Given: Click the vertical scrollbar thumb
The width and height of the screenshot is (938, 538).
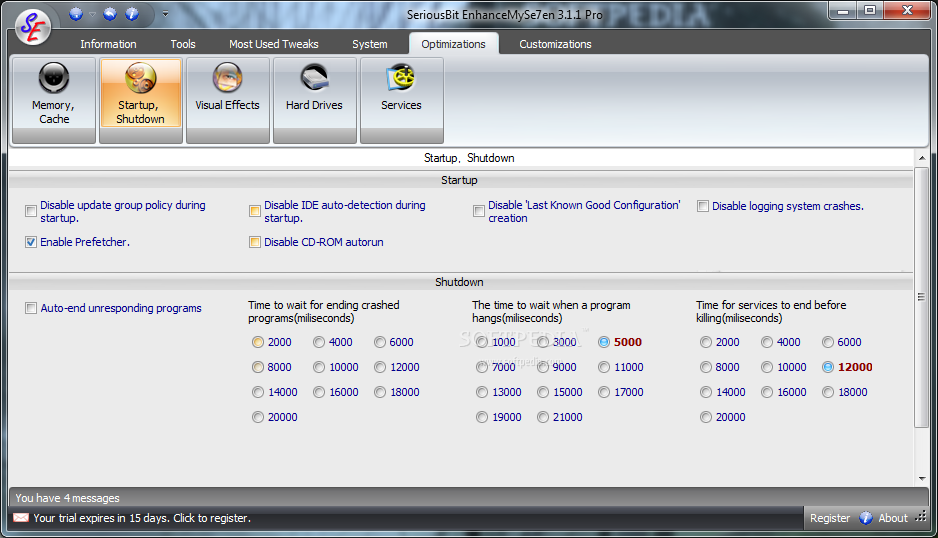Looking at the screenshot, I should pos(922,297).
